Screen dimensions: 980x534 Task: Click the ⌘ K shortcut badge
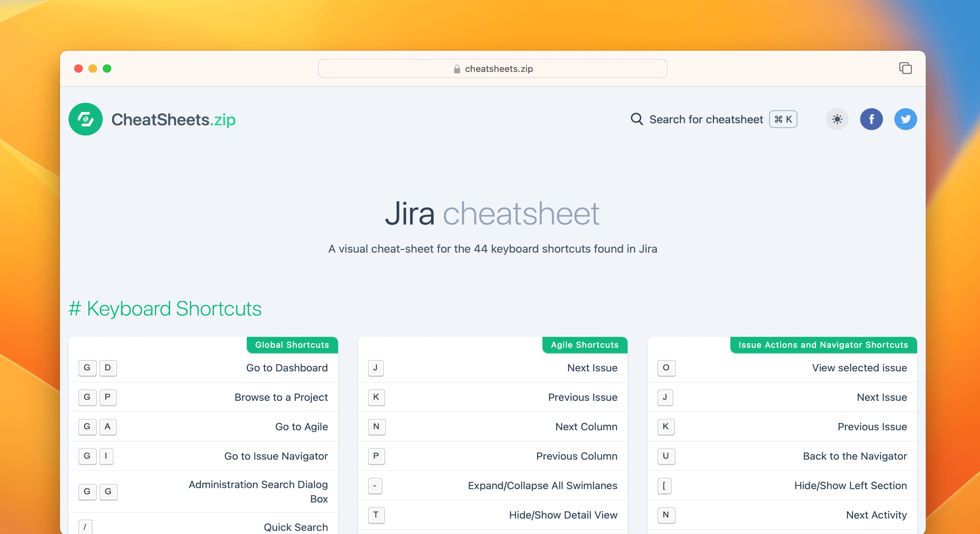[783, 119]
